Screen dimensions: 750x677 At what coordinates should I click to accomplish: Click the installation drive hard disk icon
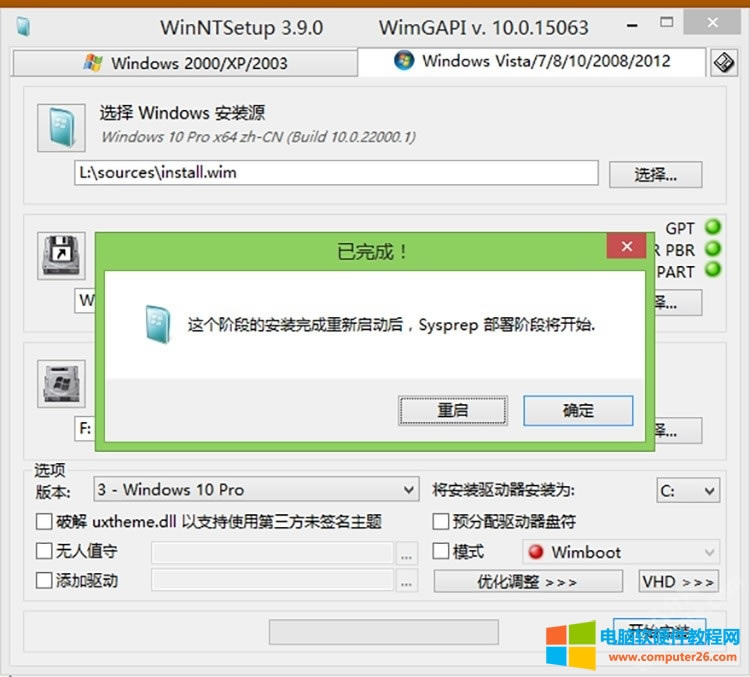coord(61,384)
